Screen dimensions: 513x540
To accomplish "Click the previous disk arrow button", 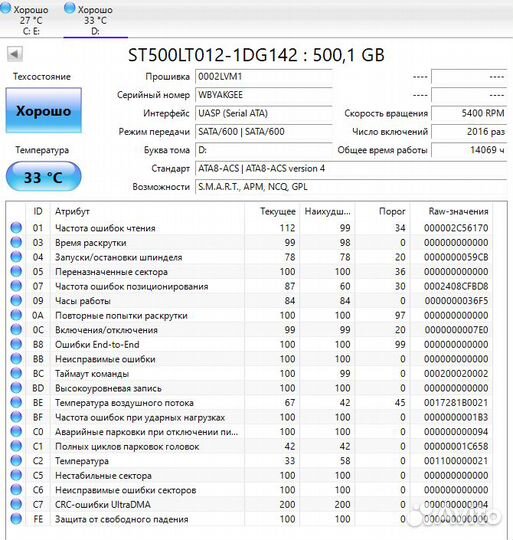I will pos(15,54).
